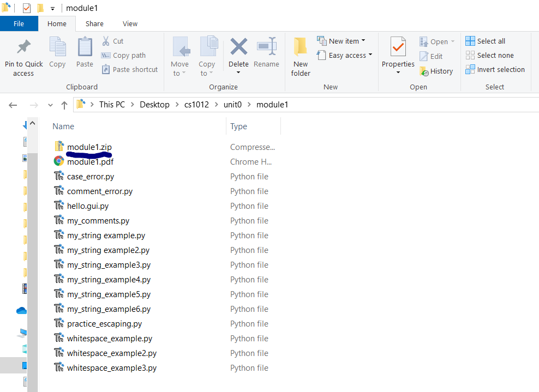This screenshot has height=392, width=539.
Task: Click Select all in ribbon
Action: pos(486,41)
